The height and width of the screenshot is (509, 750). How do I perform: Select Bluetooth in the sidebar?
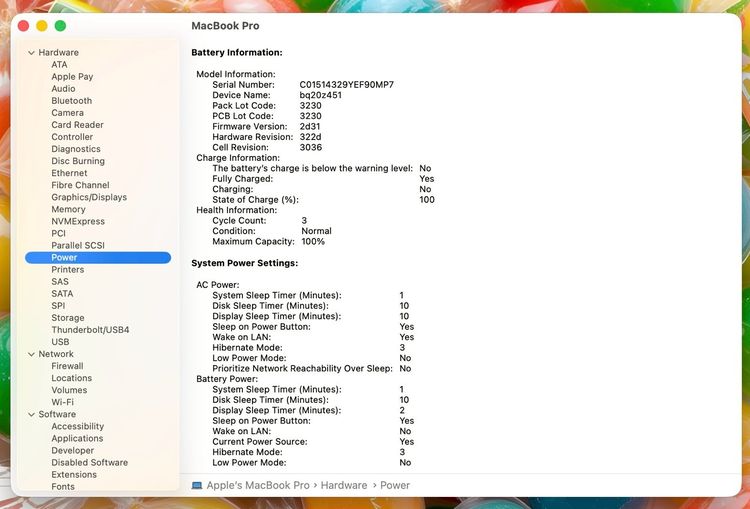click(72, 100)
